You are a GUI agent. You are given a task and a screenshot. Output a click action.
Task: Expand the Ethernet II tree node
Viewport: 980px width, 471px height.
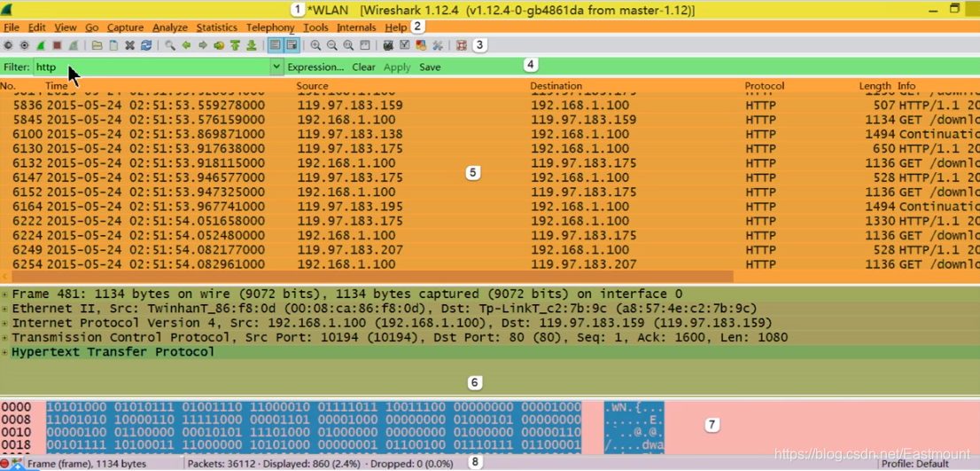5,309
